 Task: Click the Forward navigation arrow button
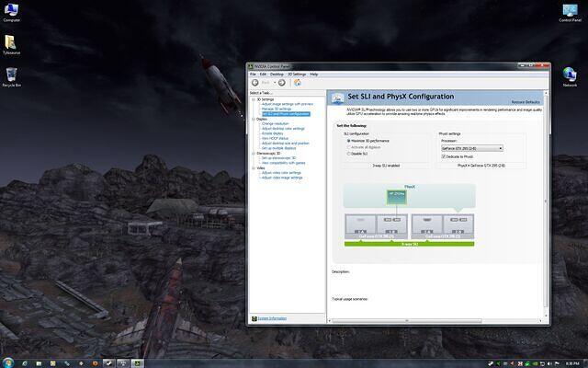[282, 82]
